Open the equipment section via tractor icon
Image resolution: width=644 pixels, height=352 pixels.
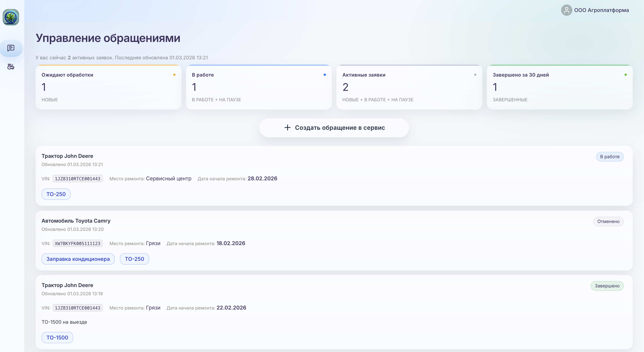tap(10, 67)
